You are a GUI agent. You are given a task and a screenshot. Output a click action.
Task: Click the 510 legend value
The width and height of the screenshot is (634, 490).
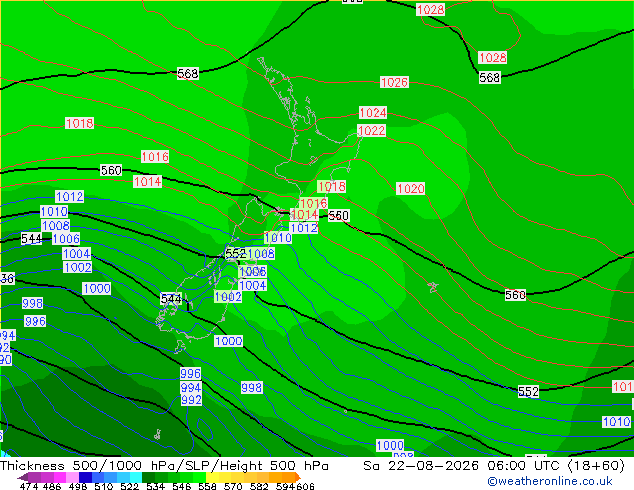[104, 486]
